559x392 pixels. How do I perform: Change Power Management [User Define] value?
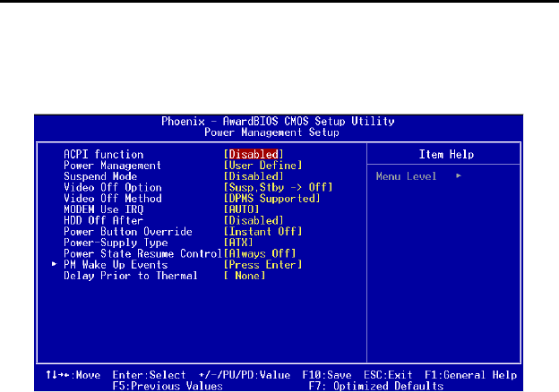pyautogui.click(x=262, y=166)
